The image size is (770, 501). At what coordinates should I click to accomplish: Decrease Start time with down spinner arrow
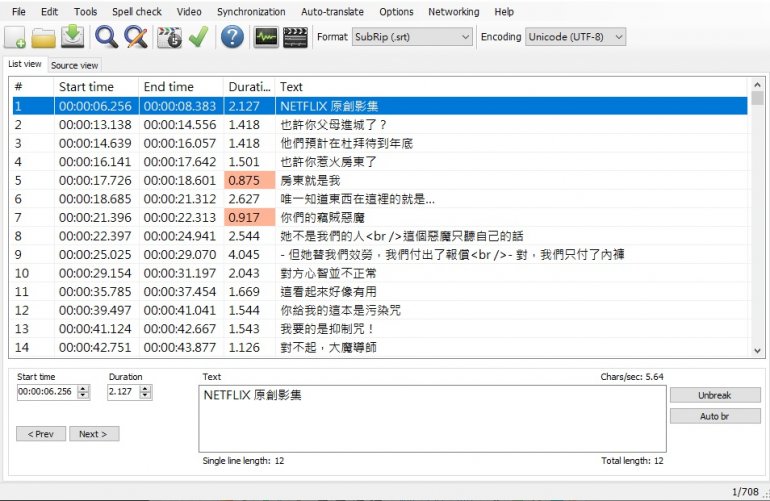coord(83,395)
